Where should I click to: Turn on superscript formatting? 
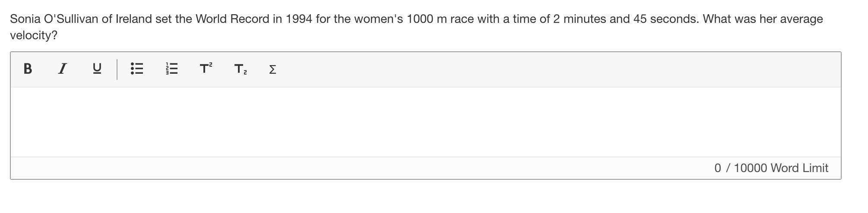(206, 68)
